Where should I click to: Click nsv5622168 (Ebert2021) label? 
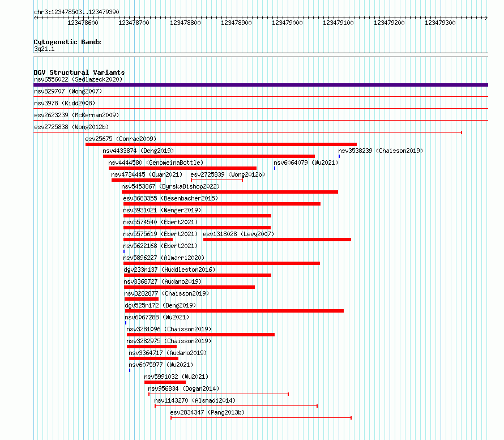[160, 246]
